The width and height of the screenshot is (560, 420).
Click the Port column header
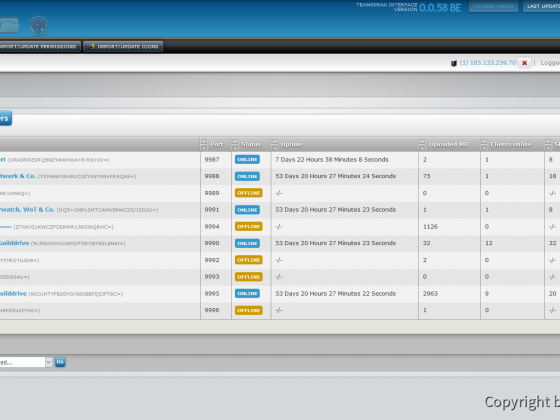(x=216, y=144)
